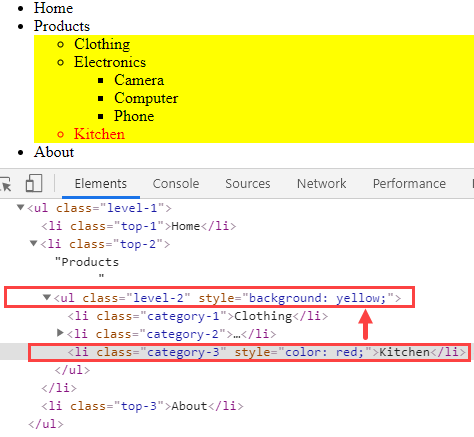Click the closing </ul> after Kitchen row
Image resolution: width=474 pixels, height=437 pixels.
[72, 370]
